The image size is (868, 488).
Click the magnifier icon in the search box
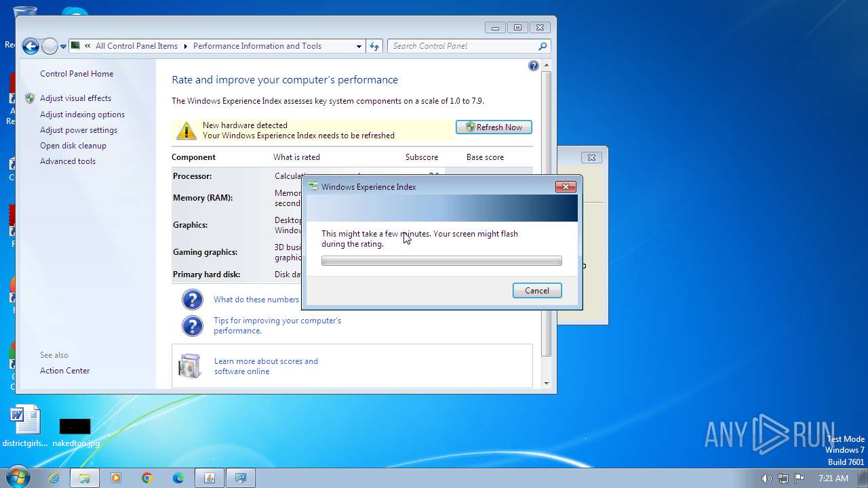(542, 46)
